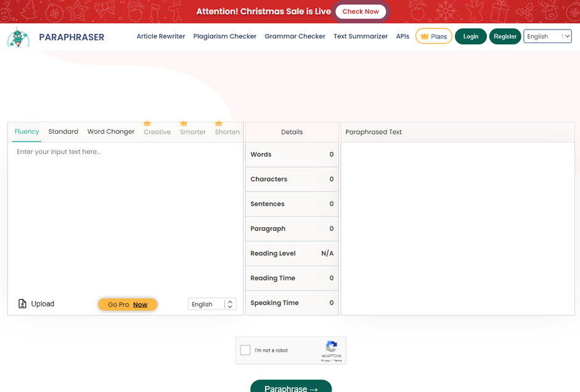Open the Plagiarism Checker menu link

pos(224,36)
